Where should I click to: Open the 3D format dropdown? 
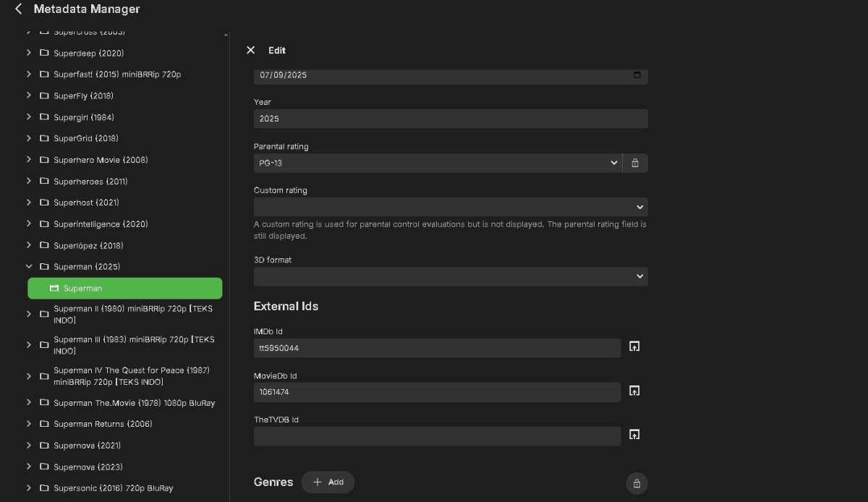point(450,276)
